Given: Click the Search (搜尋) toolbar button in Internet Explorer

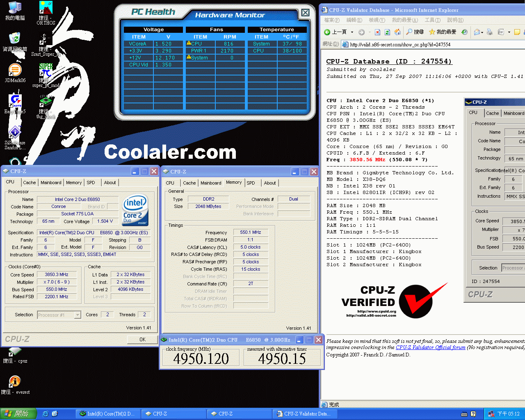Looking at the screenshot, I should [x=415, y=32].
